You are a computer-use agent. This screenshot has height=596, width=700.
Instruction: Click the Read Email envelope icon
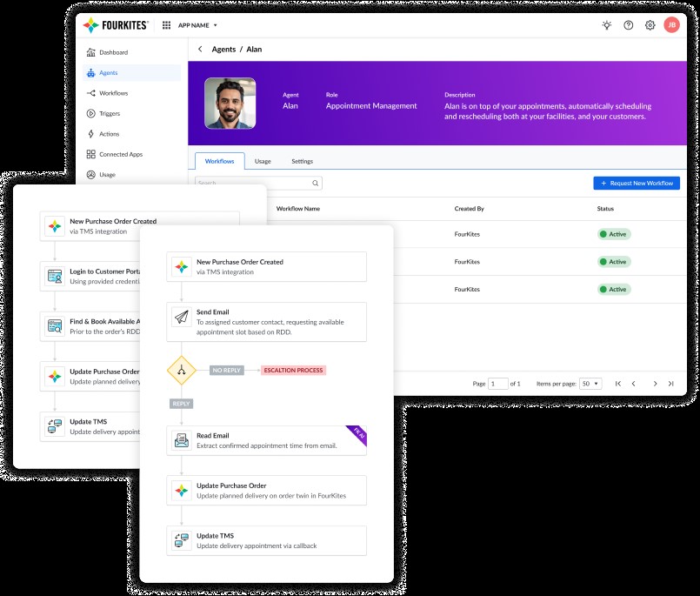coord(182,440)
